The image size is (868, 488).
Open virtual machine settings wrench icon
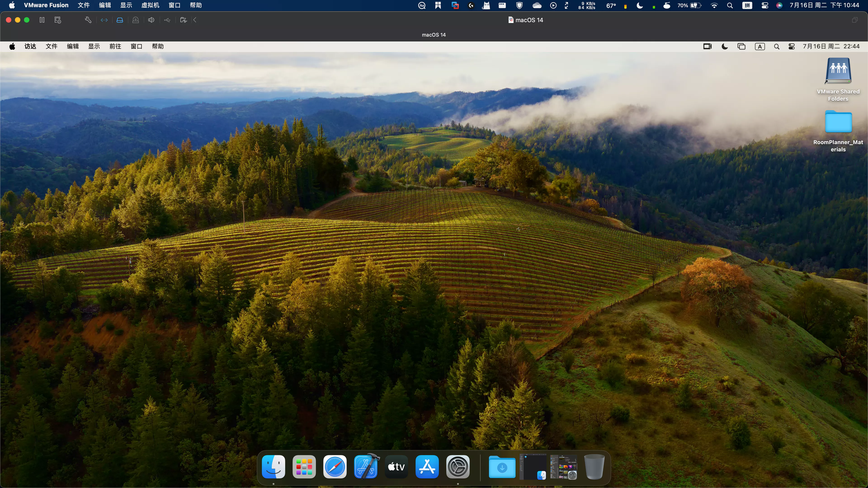tap(88, 20)
